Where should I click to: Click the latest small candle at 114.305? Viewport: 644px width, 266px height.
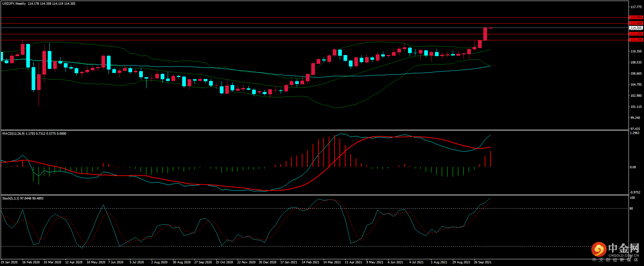(490, 28)
